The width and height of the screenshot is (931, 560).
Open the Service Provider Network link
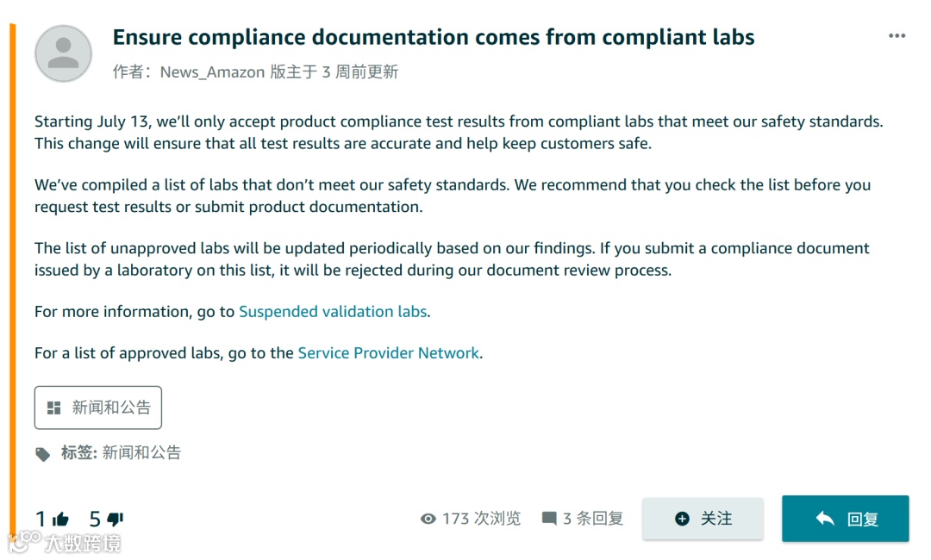click(388, 353)
